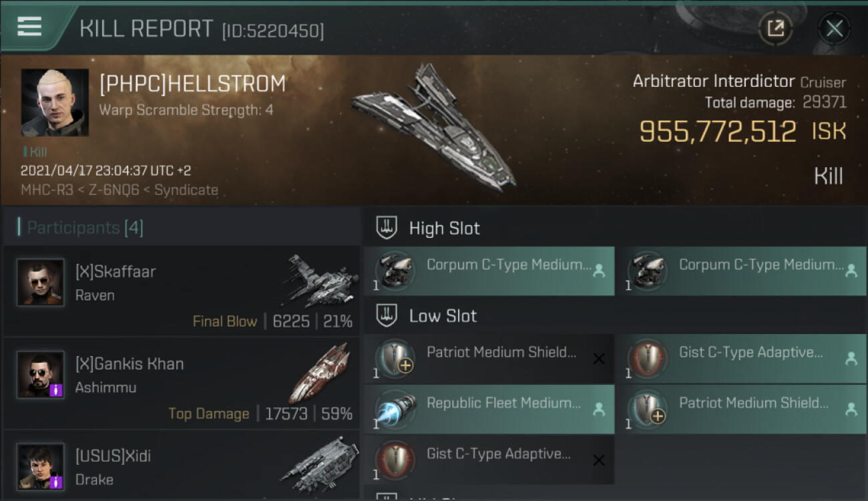
Task: Select the Republic Fleet Medium module
Action: (489, 409)
